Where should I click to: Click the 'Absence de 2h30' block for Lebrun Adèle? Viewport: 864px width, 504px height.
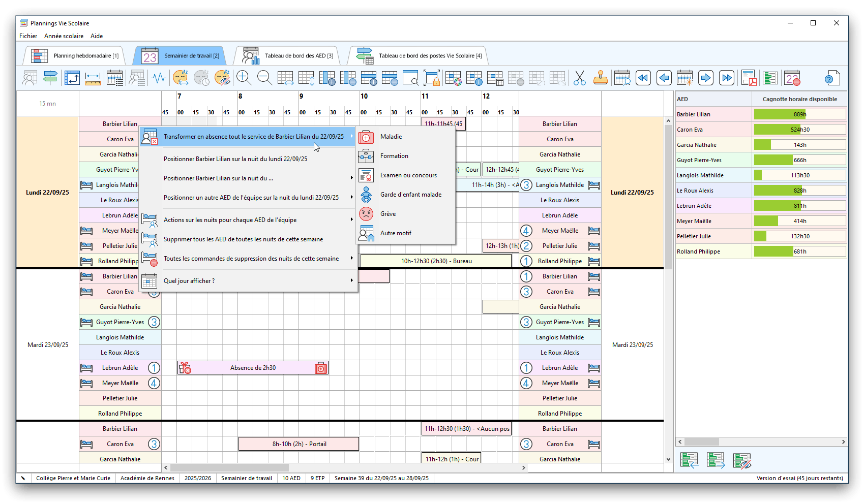tap(253, 368)
